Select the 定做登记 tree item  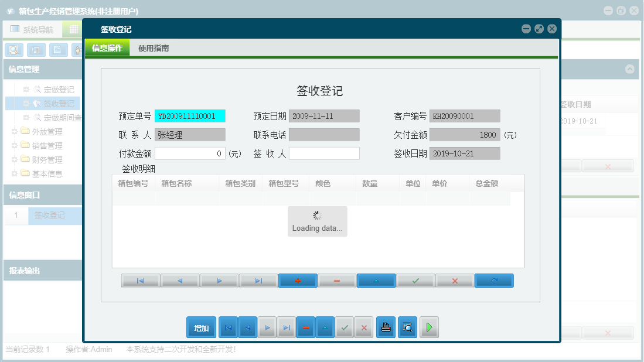(58, 89)
